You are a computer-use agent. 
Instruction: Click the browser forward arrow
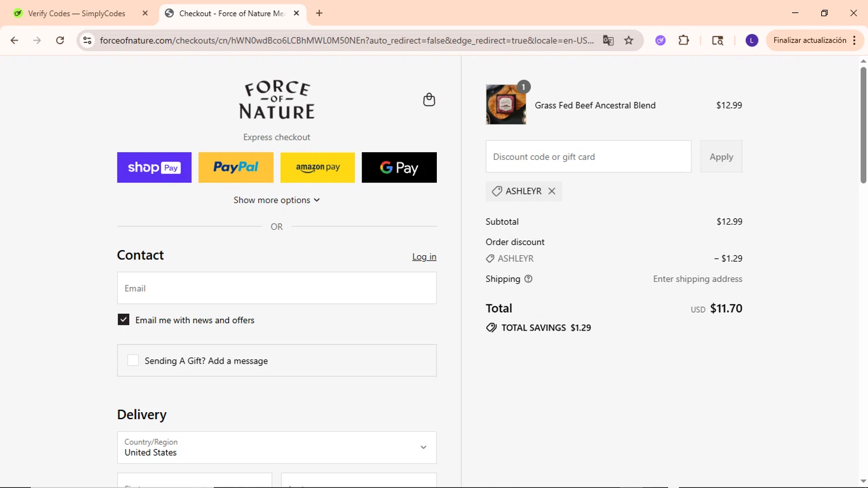[37, 41]
